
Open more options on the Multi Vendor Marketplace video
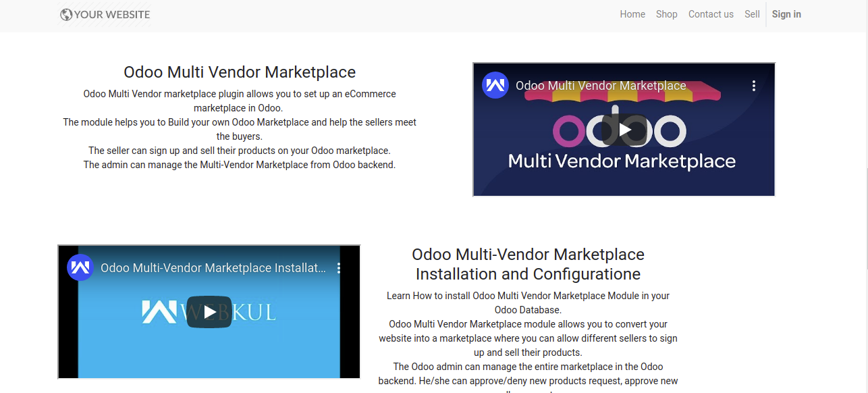[x=754, y=86]
